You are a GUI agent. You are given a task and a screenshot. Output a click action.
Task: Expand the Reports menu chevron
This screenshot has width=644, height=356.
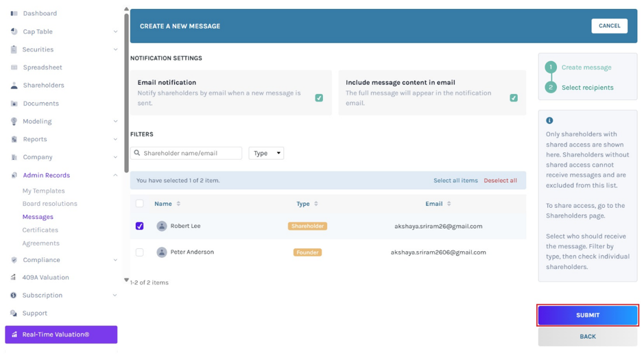tap(115, 139)
